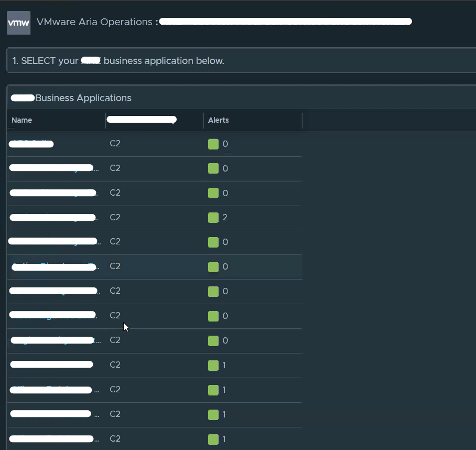Screen dimensions: 476x450
Task: Click the green status icon in the second row
Action: (213, 168)
